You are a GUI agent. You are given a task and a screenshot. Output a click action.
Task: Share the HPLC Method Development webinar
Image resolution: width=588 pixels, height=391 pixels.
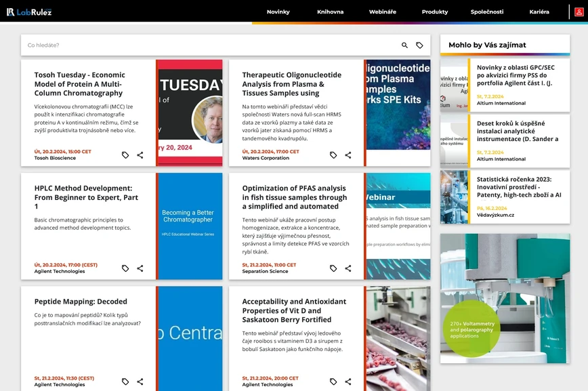click(x=140, y=268)
